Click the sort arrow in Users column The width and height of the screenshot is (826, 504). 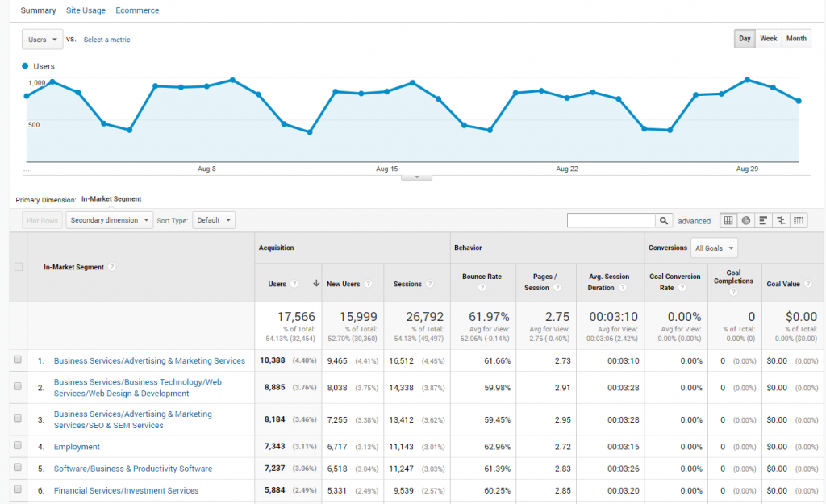point(316,284)
